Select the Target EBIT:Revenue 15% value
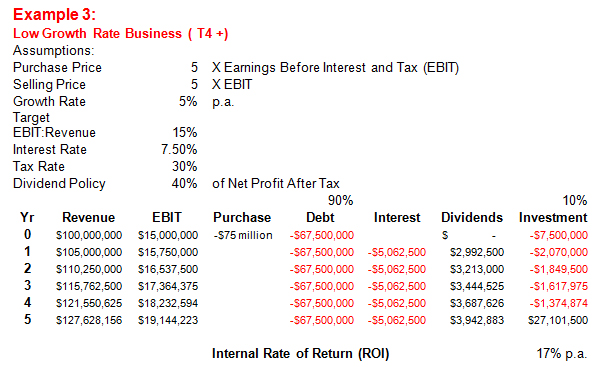614x367 pixels. click(x=185, y=132)
